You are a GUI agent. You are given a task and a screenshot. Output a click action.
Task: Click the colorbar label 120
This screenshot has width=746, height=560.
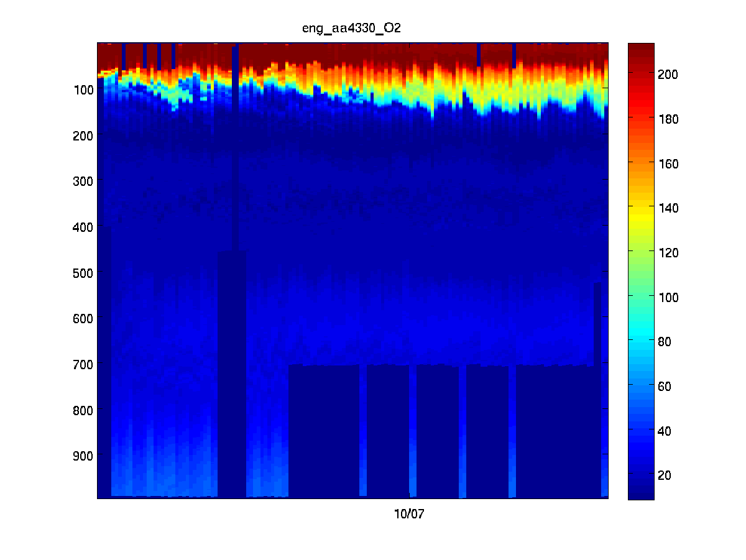(668, 253)
